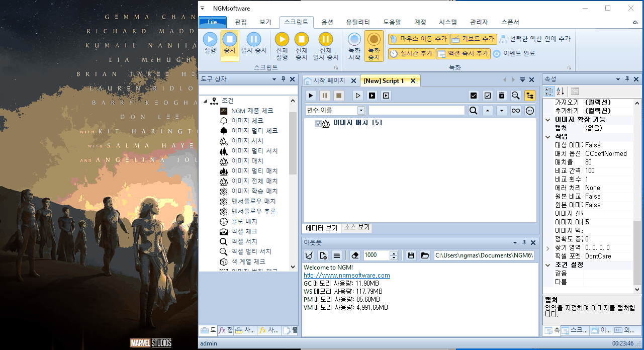The height and width of the screenshot is (350, 644).
Task: Click the circled ellipsis more-options icon
Action: click(x=530, y=111)
